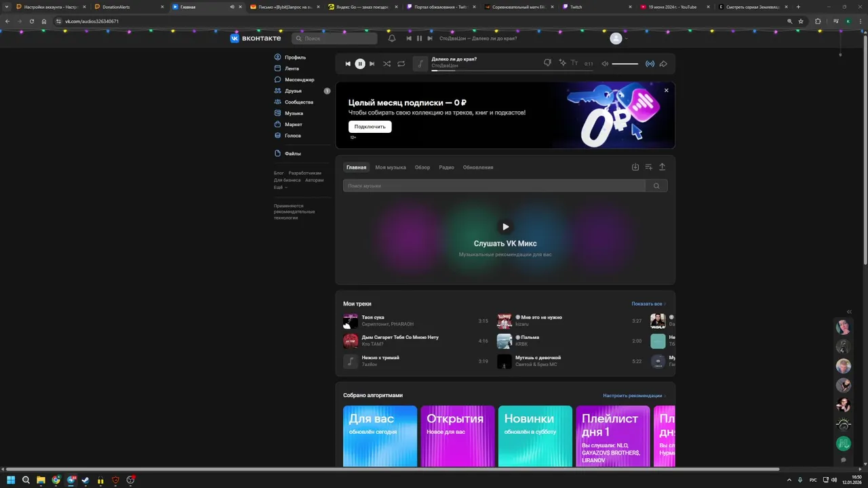Open the Плейлист дня 1 card

tap(613, 436)
